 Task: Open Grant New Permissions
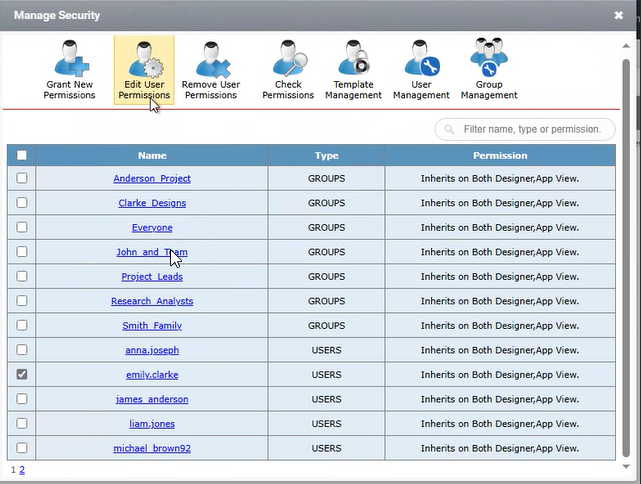tap(69, 70)
